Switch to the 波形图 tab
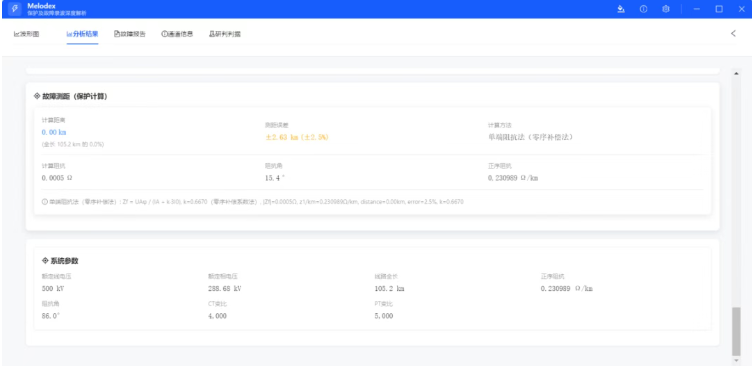Screen dimensions: 752x366 pos(26,34)
